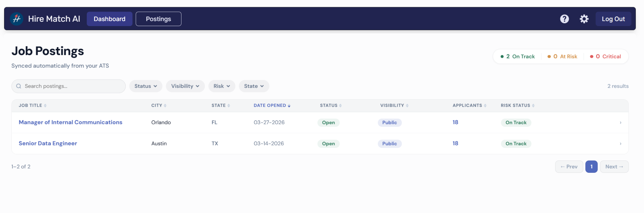The height and width of the screenshot is (213, 644).
Task: Sort by Date Opened arrow icon
Action: [x=289, y=106]
